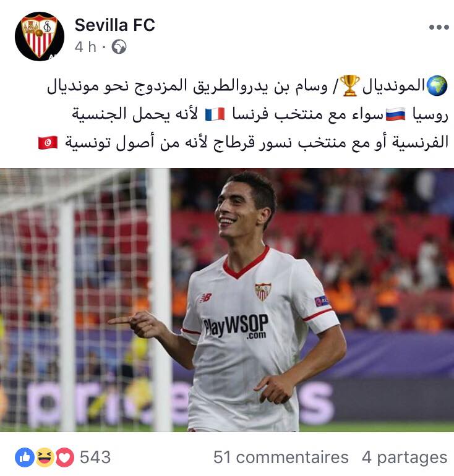Click the Russian flag emoji

pyautogui.click(x=395, y=114)
